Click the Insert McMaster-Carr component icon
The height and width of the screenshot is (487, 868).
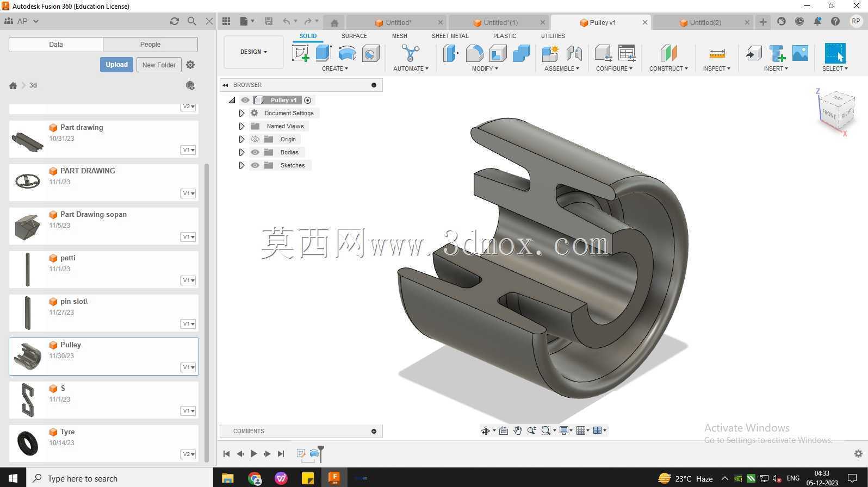click(777, 53)
